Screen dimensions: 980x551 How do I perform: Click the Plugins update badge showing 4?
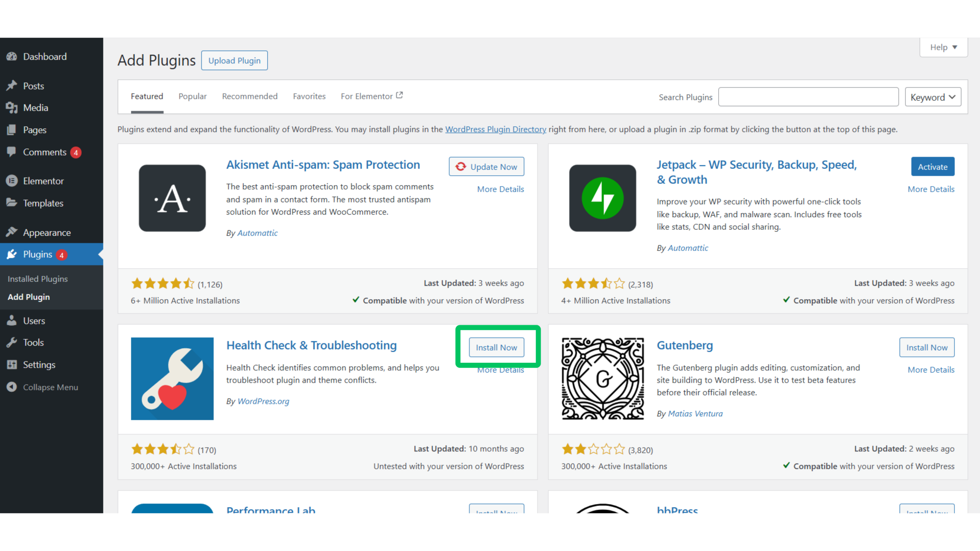click(62, 255)
